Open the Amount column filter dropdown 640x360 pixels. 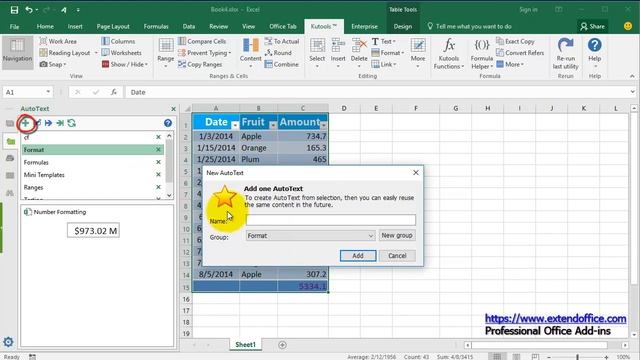pos(323,125)
